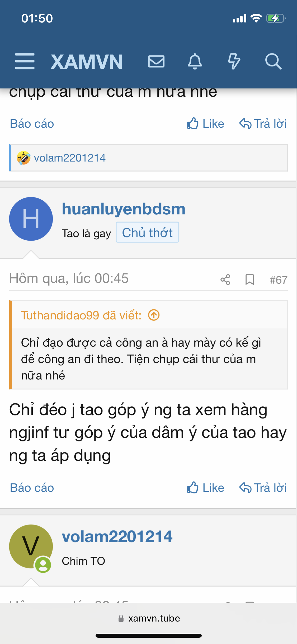Bookmark post #67

[249, 279]
